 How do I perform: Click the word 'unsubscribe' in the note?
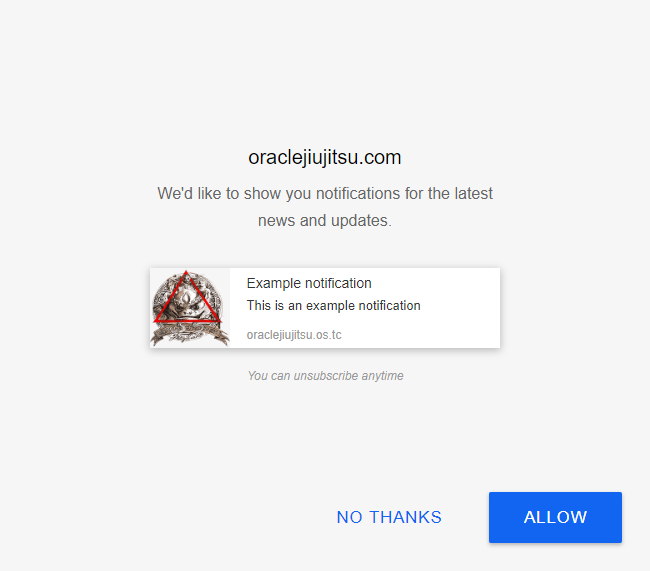(325, 376)
